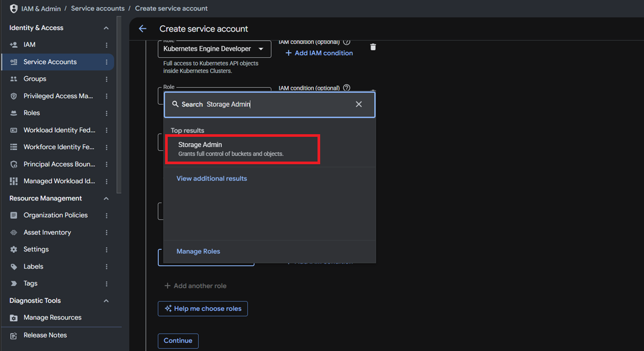This screenshot has height=351, width=644.
Task: Click the Asset Inventory diamond icon
Action: click(x=14, y=233)
